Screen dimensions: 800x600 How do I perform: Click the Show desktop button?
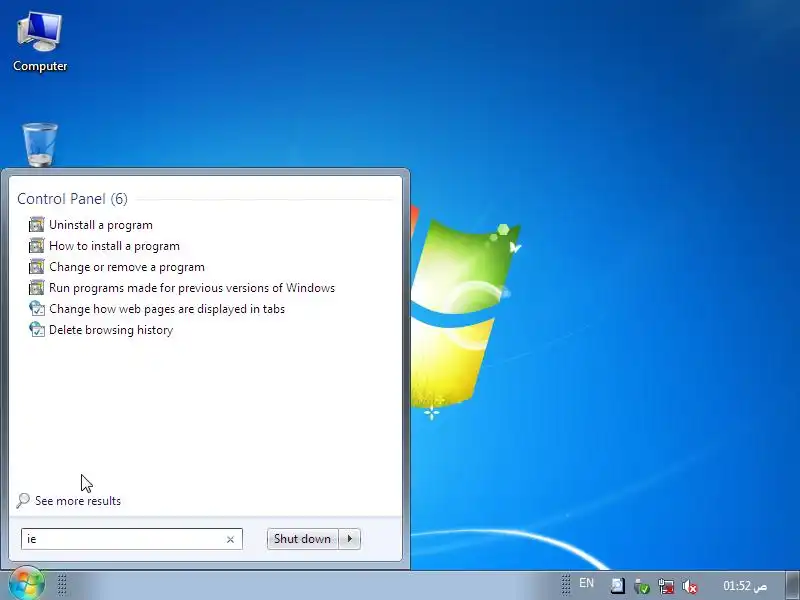pos(793,585)
